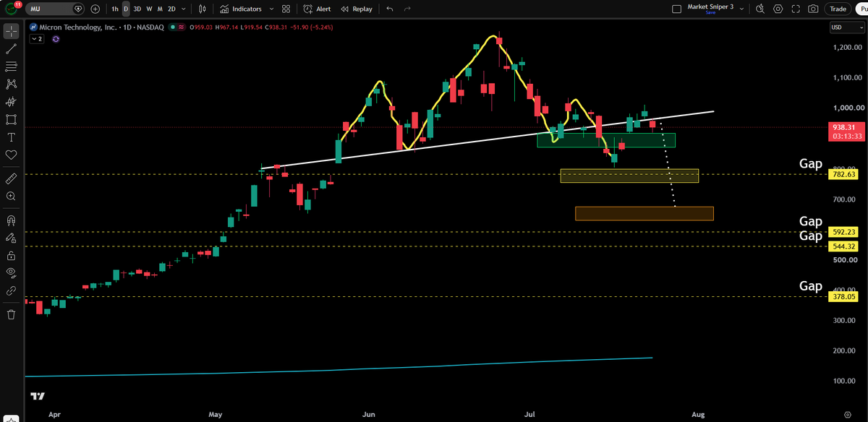Select the yellow target zone rectangle
Viewport: 868px width, 422px height.
click(629, 176)
